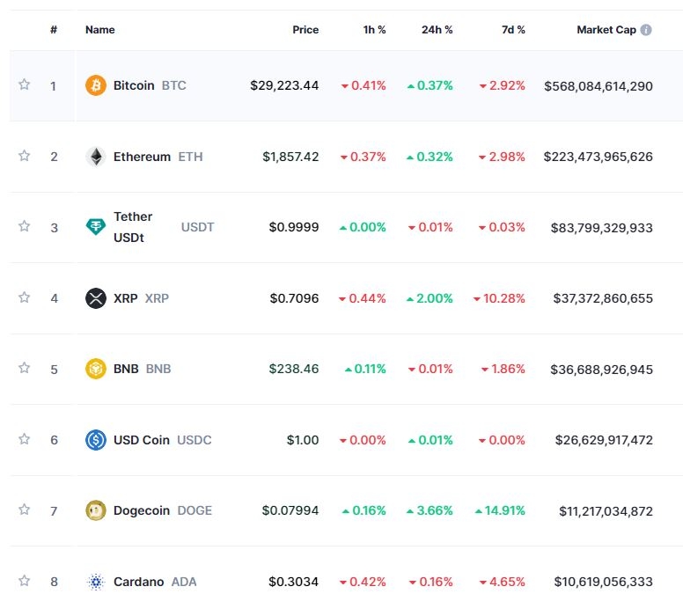Click the Ethereum diamond logo icon
Screen dimensions: 683x616
(x=95, y=157)
